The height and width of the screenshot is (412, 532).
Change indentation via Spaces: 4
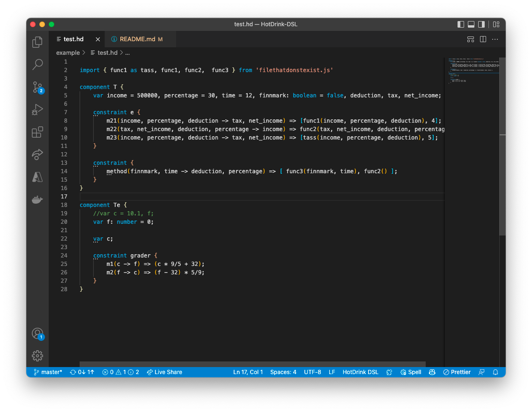tap(283, 372)
